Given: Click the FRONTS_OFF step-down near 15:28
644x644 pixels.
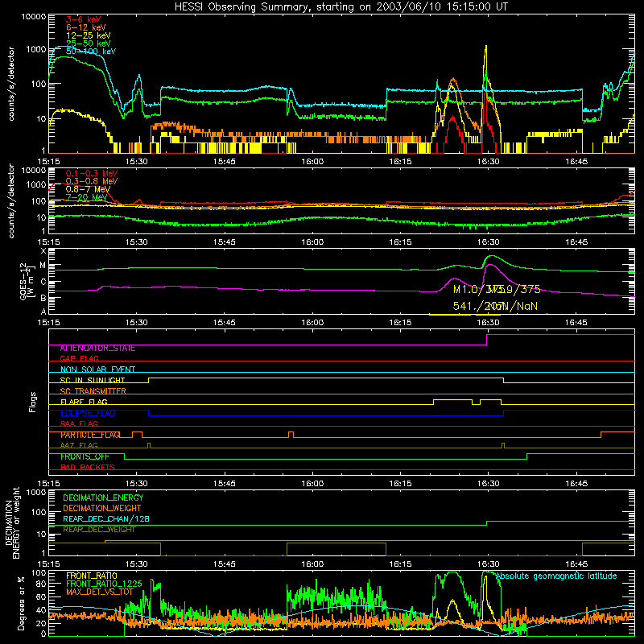Looking at the screenshot, I should point(124,456).
